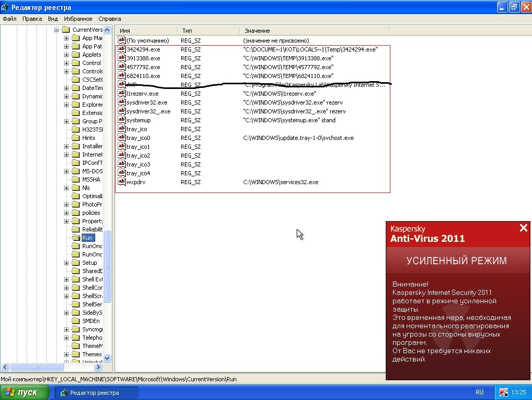The image size is (532, 400).
Task: Click the systemup string value icon
Action: (122, 120)
